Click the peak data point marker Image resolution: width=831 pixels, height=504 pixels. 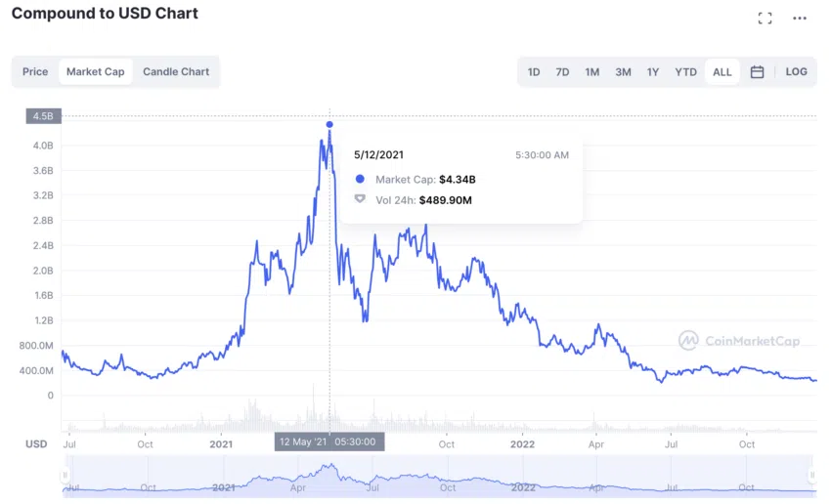(x=329, y=124)
